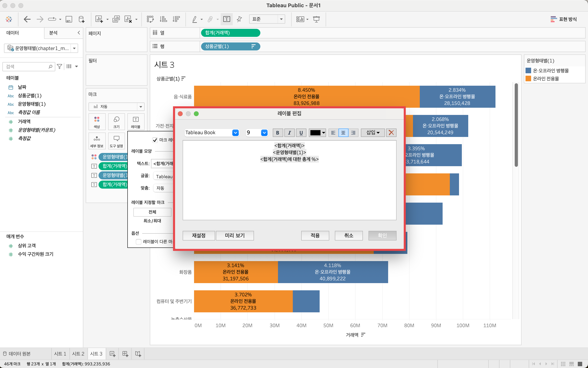Viewport: 588px width, 368px height.
Task: Align label text to the left
Action: click(333, 133)
